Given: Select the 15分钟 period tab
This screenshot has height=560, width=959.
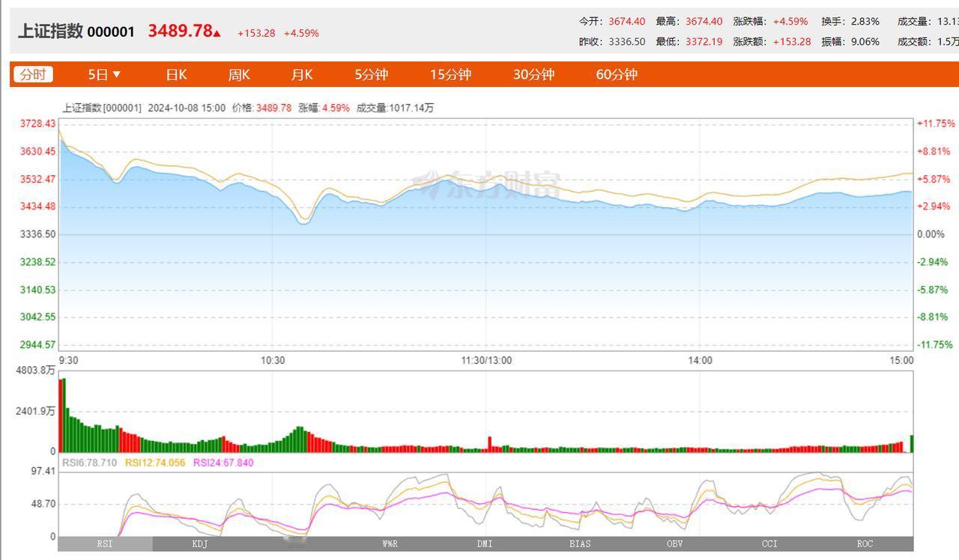Looking at the screenshot, I should [x=450, y=74].
